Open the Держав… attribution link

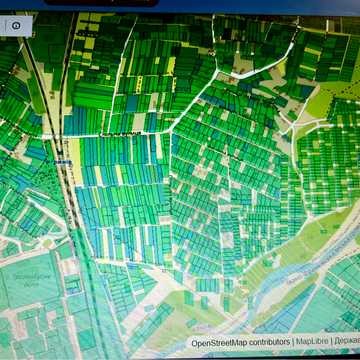point(347,342)
